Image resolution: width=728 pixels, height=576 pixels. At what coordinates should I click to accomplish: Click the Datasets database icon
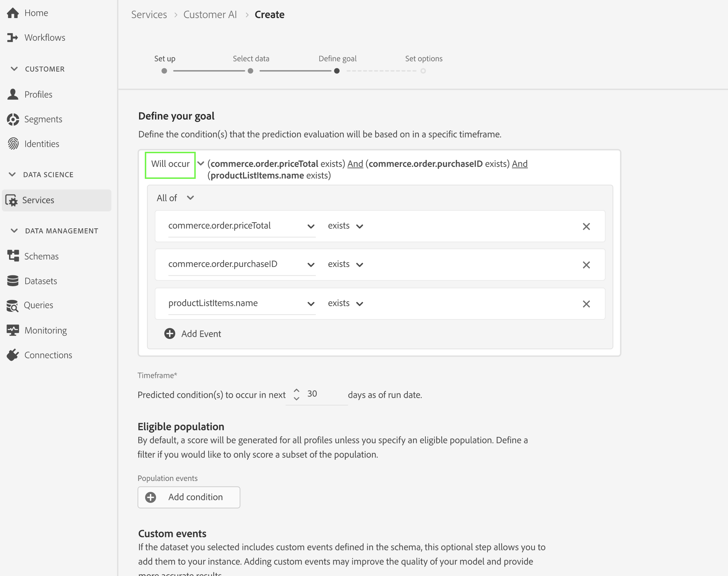pos(13,281)
